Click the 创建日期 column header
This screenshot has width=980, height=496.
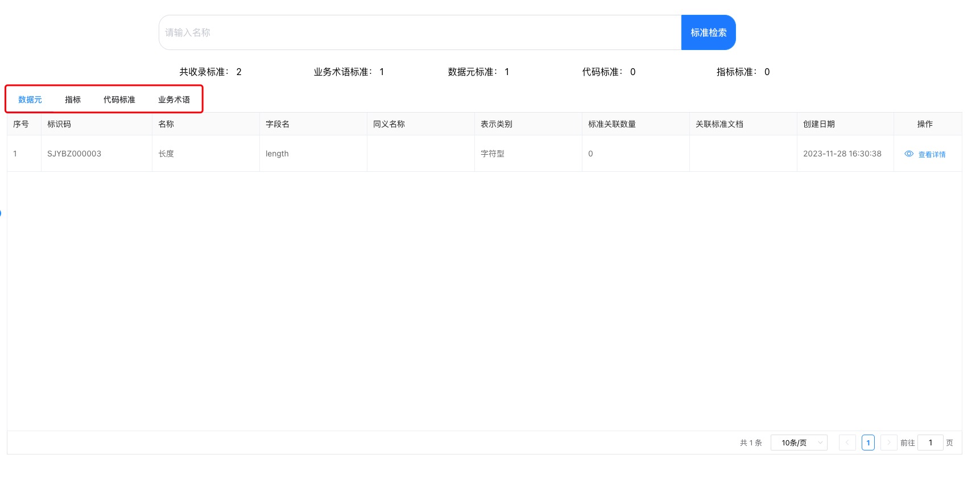(x=845, y=124)
